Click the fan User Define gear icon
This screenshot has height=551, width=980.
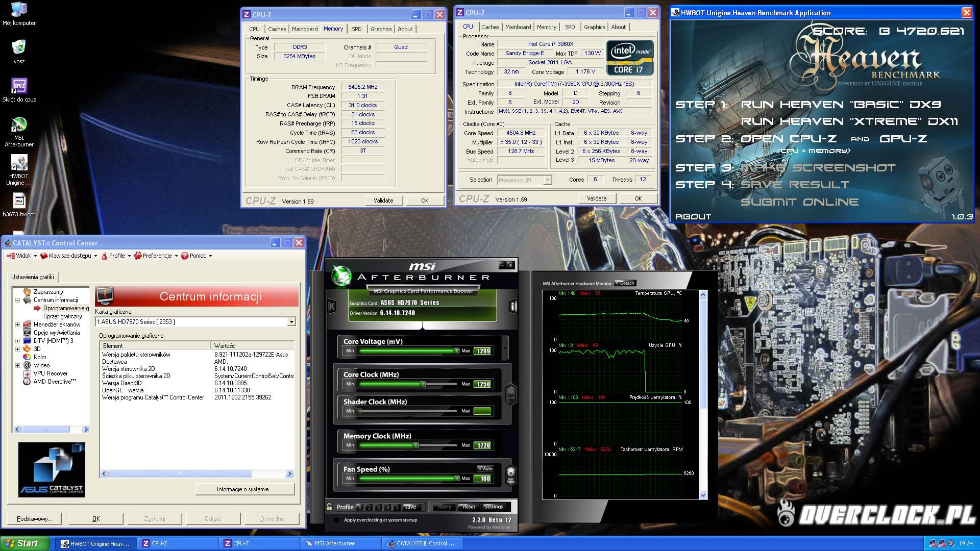click(510, 474)
